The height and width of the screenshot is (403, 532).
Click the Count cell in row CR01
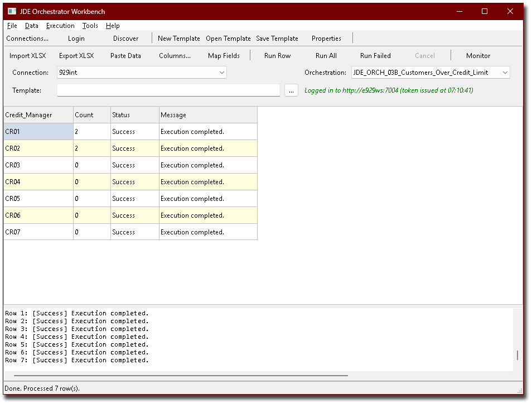[x=92, y=131]
